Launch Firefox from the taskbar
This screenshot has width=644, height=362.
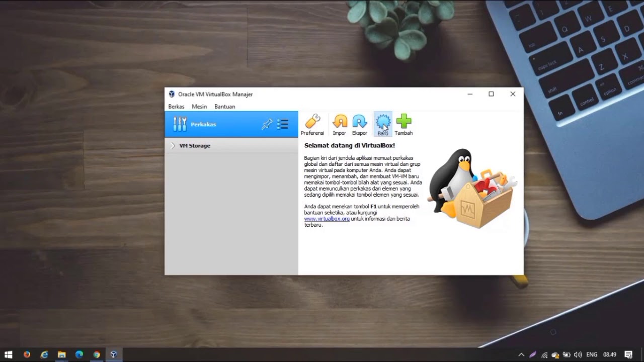(x=27, y=354)
